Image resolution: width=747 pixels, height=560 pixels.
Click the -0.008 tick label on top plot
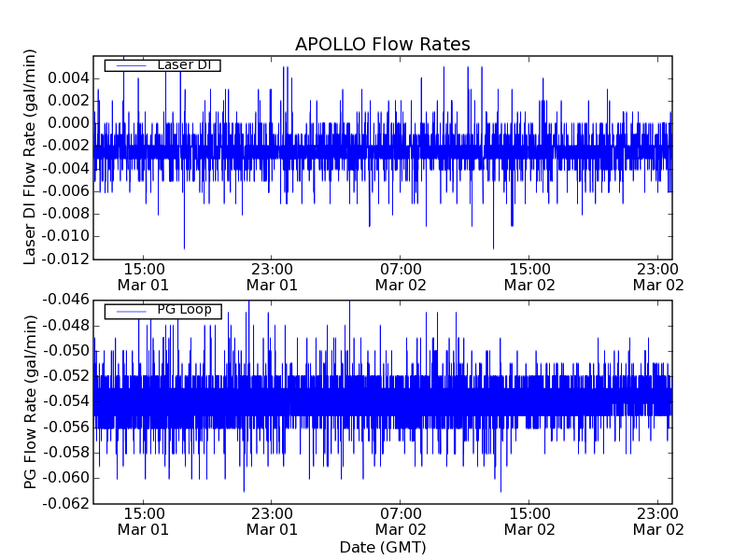[x=65, y=214]
